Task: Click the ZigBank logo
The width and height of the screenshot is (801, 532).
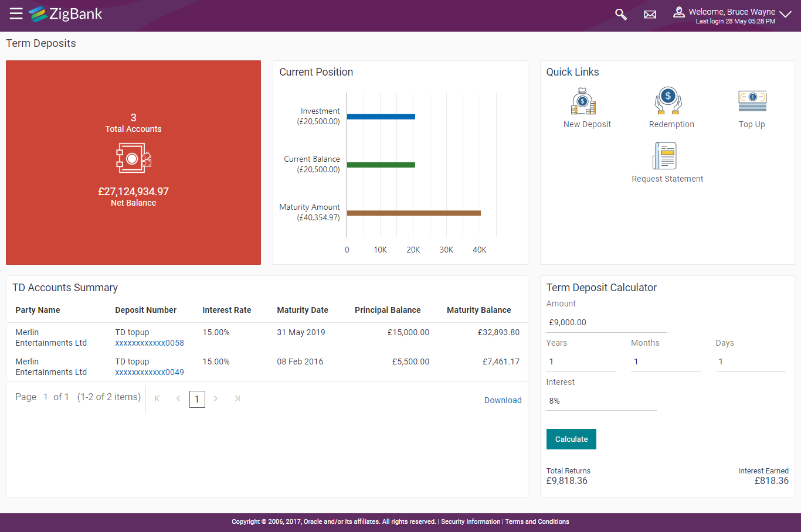Action: coord(66,13)
